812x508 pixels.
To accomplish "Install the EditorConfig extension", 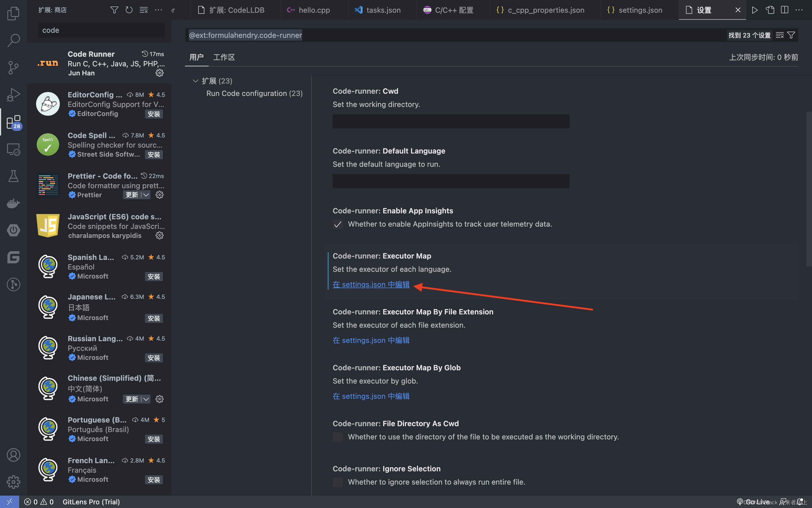I will pos(154,114).
